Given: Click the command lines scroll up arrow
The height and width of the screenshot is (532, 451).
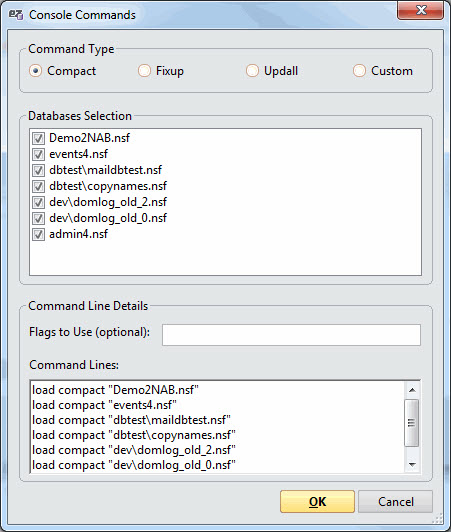Looking at the screenshot, I should (x=412, y=390).
